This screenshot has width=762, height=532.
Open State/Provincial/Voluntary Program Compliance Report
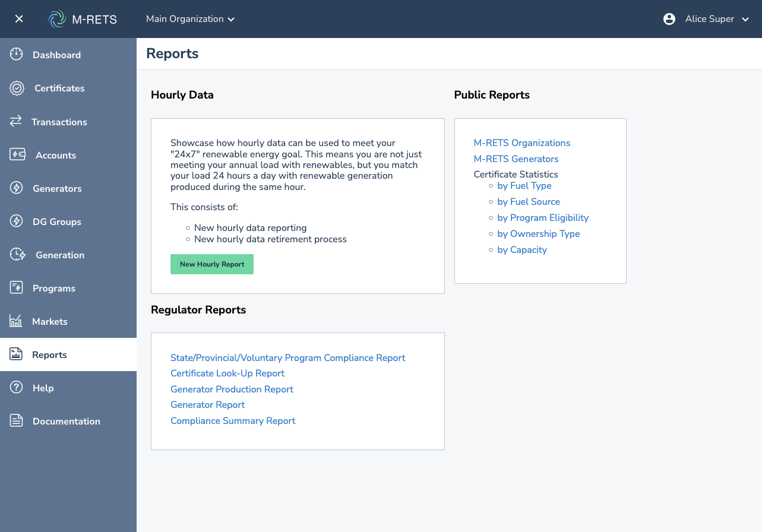pyautogui.click(x=288, y=357)
